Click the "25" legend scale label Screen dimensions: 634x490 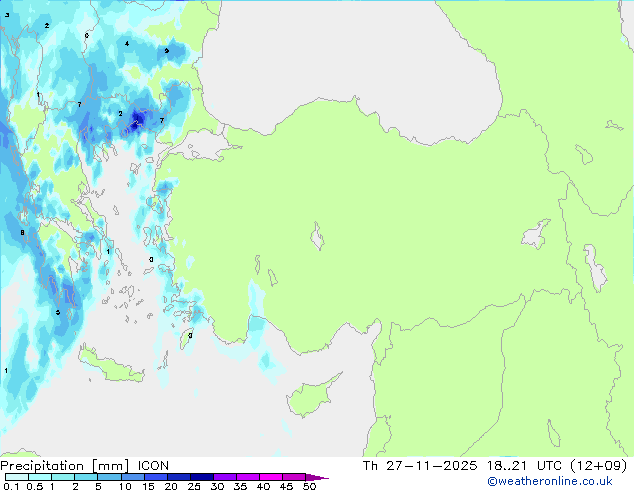194,486
